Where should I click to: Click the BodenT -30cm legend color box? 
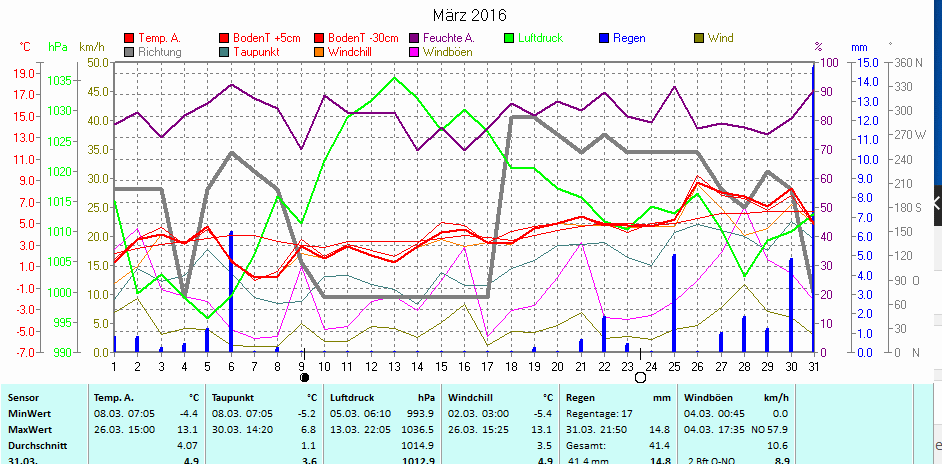pos(318,38)
